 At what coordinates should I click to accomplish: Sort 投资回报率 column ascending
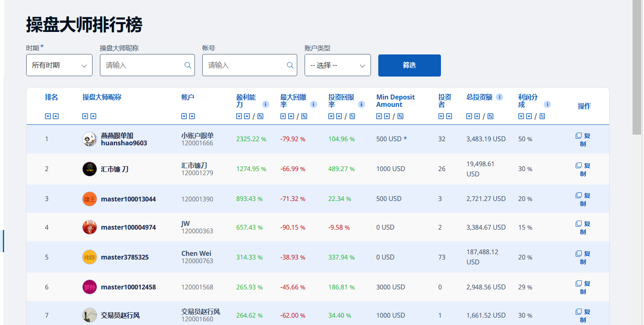pyautogui.click(x=339, y=116)
